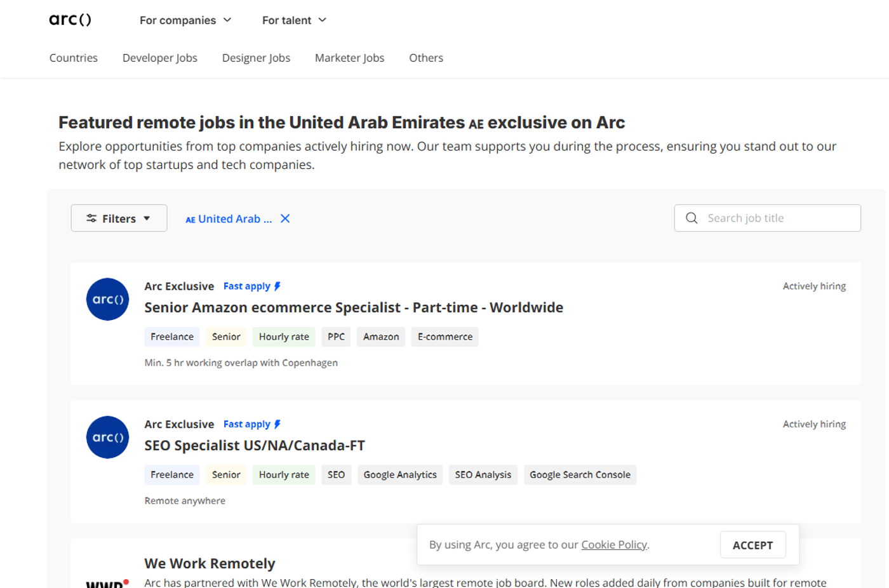Select the SEO skill tag
889x588 pixels.
point(337,474)
